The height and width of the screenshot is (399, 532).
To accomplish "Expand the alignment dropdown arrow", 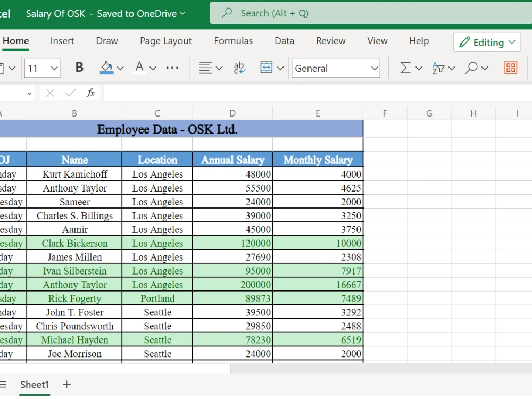I will click(219, 68).
